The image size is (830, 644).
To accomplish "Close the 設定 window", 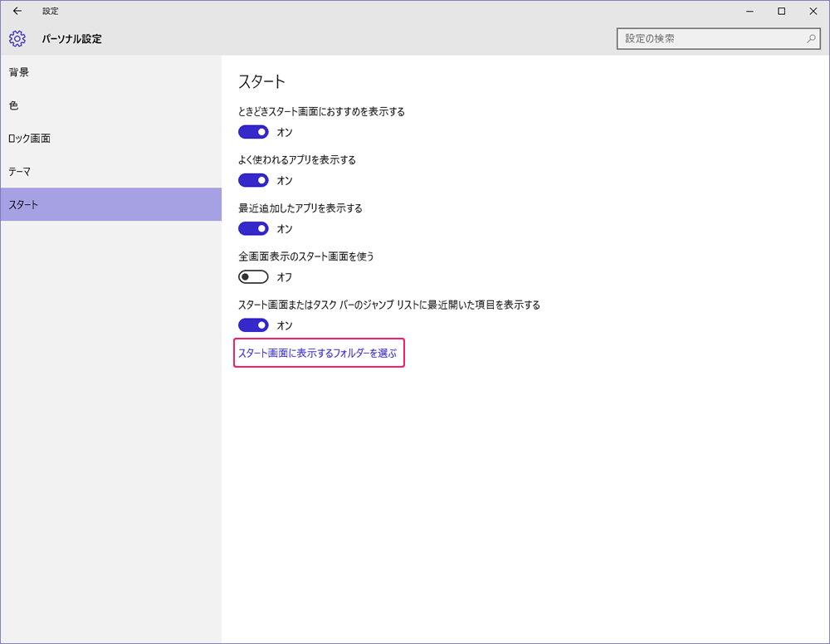I will coord(813,11).
